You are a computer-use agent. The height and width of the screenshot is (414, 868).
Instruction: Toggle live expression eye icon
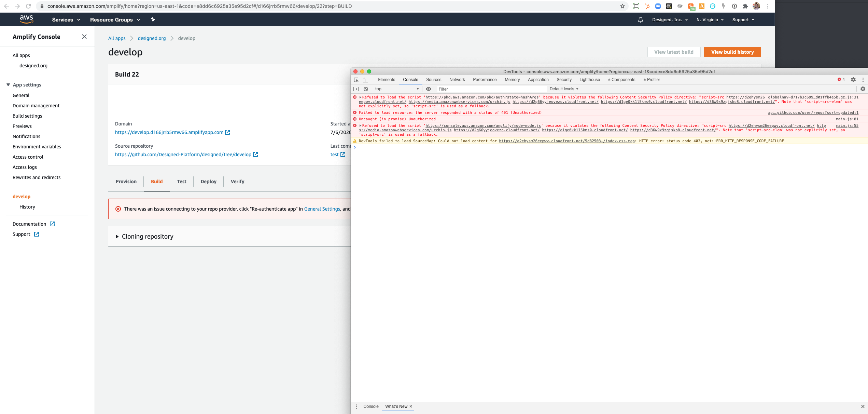click(x=429, y=89)
